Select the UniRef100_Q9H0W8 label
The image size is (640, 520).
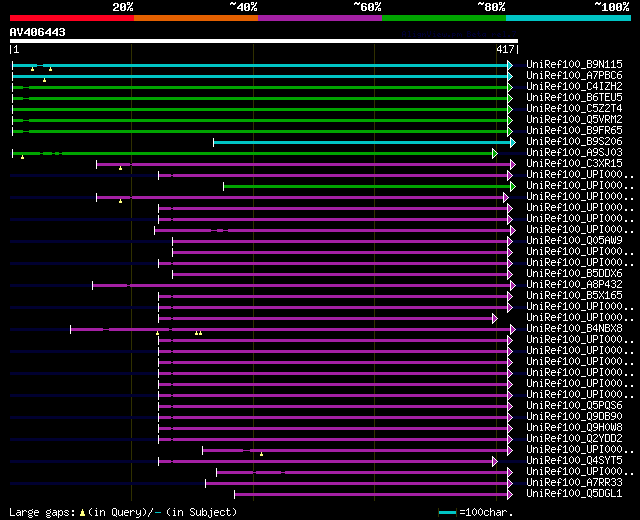tap(574, 428)
